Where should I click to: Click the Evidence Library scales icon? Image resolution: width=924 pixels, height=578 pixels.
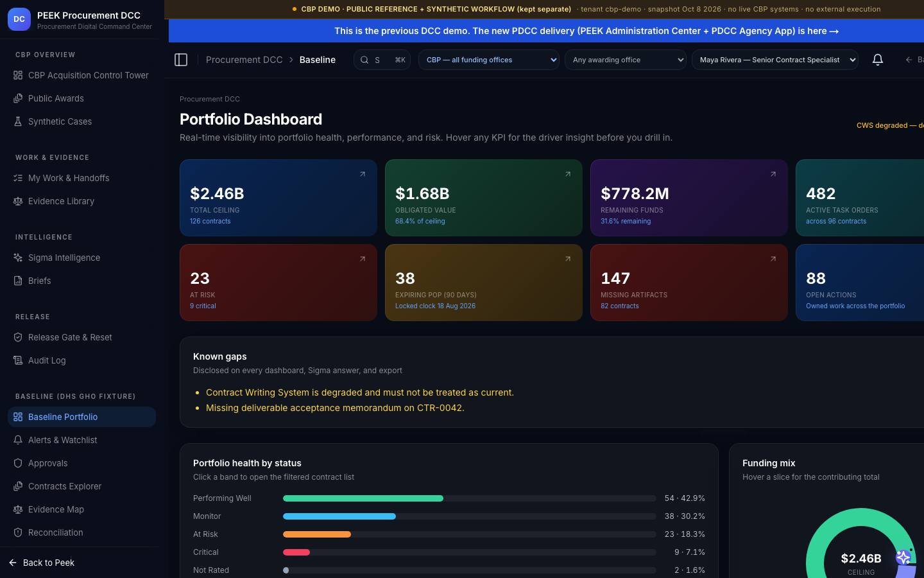(x=18, y=201)
